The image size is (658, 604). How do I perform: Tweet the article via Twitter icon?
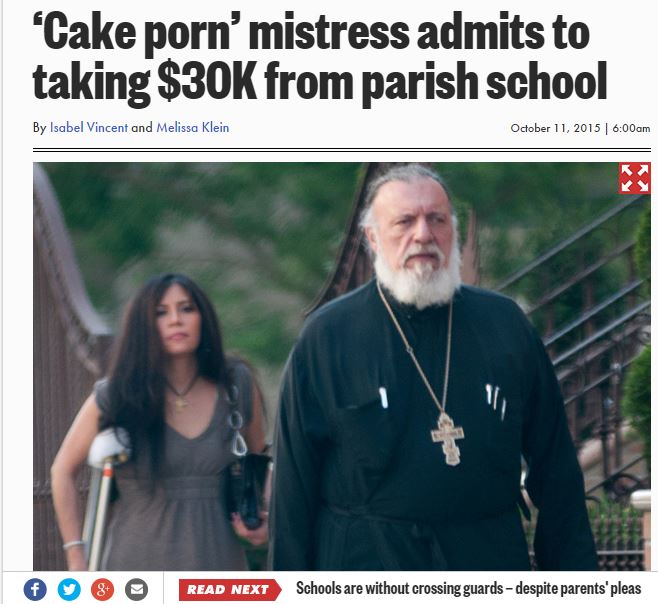click(69, 589)
